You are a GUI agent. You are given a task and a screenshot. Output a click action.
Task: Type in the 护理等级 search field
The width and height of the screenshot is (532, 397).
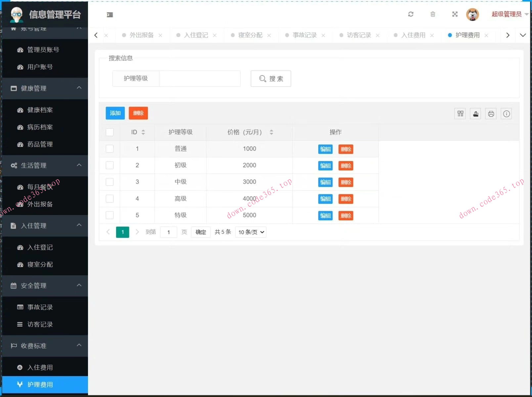click(199, 79)
